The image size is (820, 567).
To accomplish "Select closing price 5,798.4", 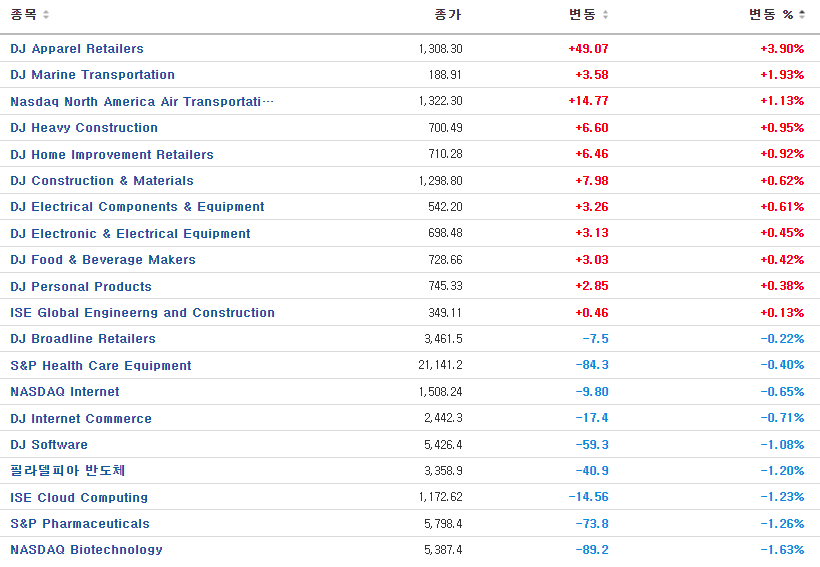I will [x=443, y=524].
